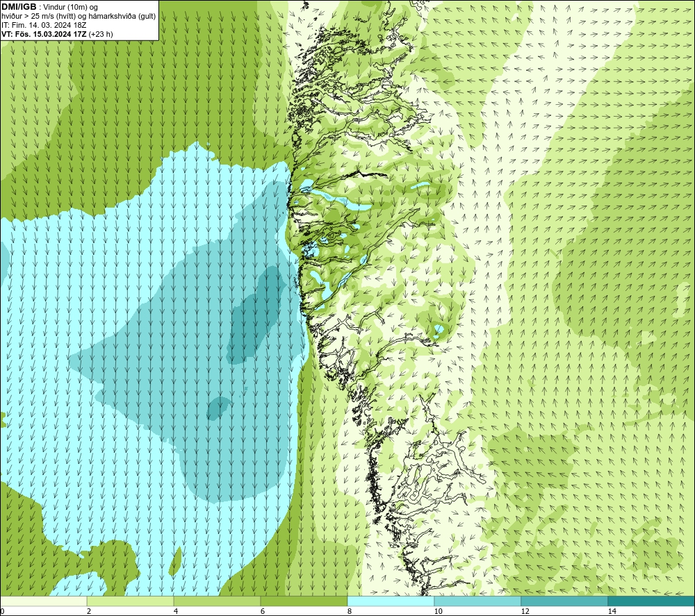The image size is (695, 616).
Task: Click the olive green 6–8 m/s legend swatch
Action: [x=304, y=601]
